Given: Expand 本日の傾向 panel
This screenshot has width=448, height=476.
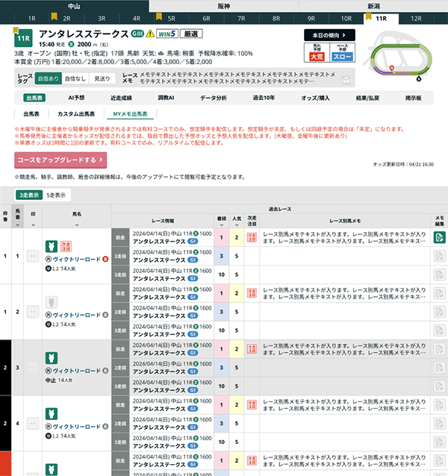Looking at the screenshot, I should [x=329, y=34].
